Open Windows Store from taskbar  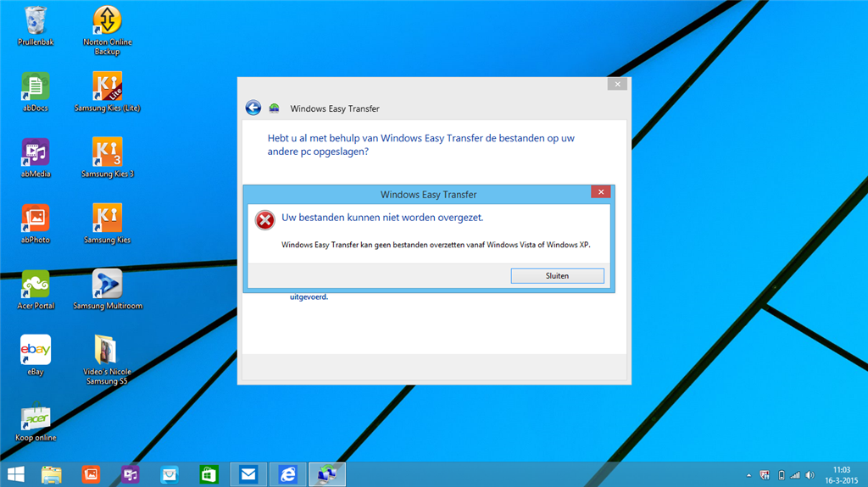point(209,475)
